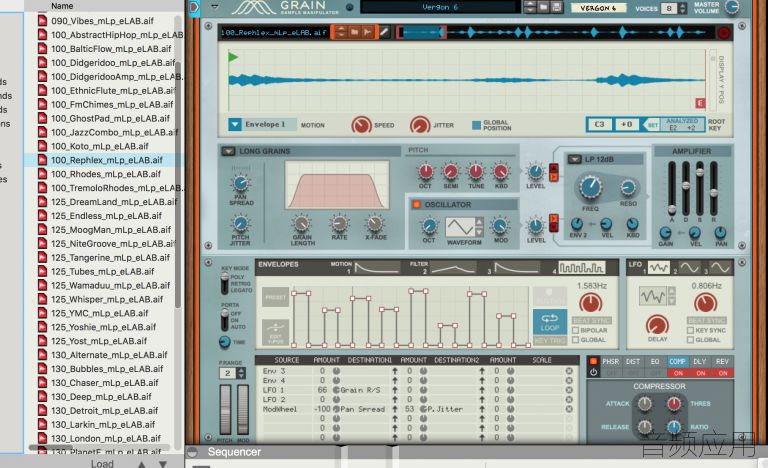
Task: Step the oscillator Waveform selector arrows
Action: pyautogui.click(x=480, y=226)
